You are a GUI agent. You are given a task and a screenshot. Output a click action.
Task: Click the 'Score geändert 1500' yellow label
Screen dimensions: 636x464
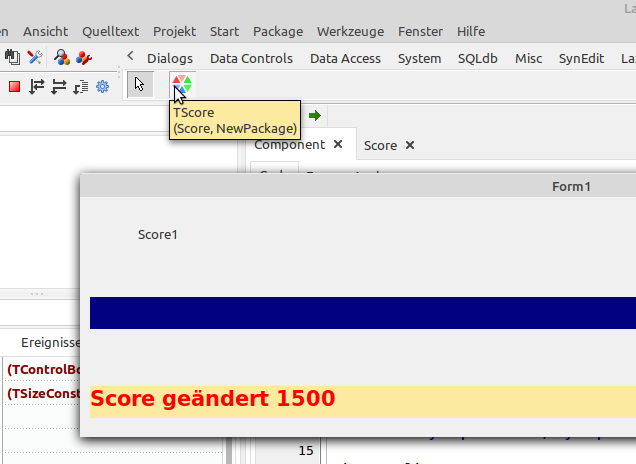tap(363, 402)
